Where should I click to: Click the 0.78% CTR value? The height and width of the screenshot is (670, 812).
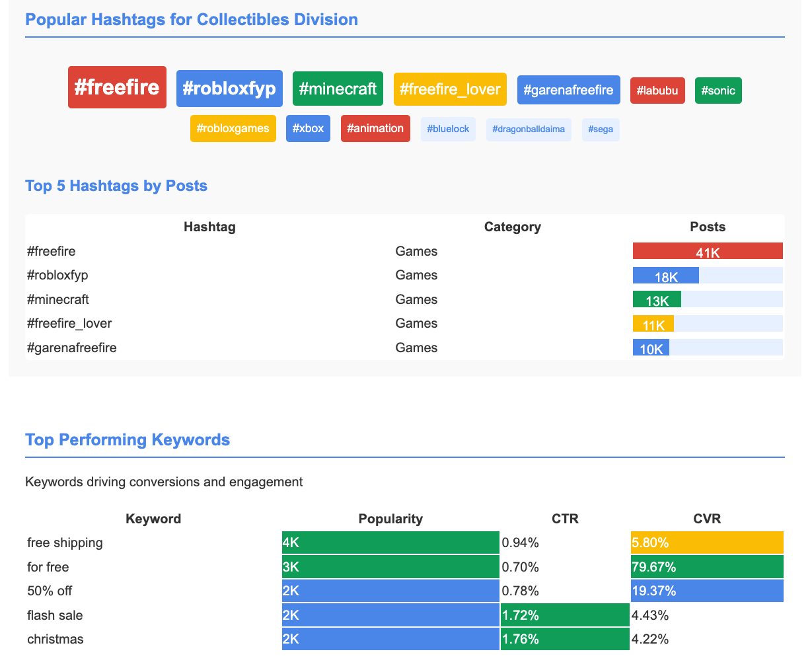pos(521,591)
